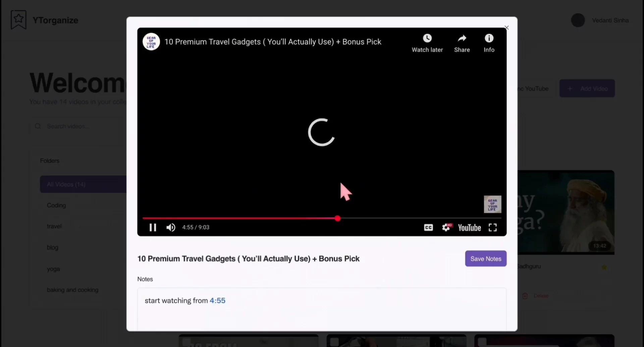
Task: Click the Save Notes button
Action: coord(486,258)
